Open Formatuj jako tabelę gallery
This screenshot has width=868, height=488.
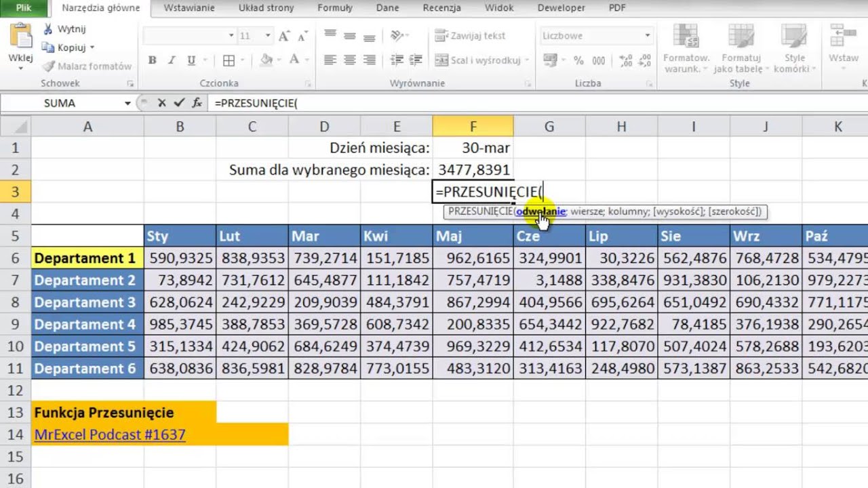click(x=741, y=49)
